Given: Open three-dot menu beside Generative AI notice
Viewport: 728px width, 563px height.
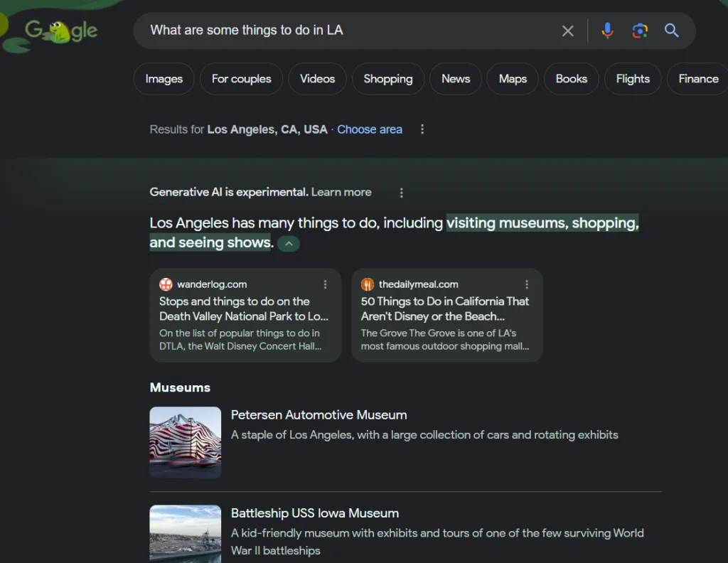Looking at the screenshot, I should click(402, 193).
